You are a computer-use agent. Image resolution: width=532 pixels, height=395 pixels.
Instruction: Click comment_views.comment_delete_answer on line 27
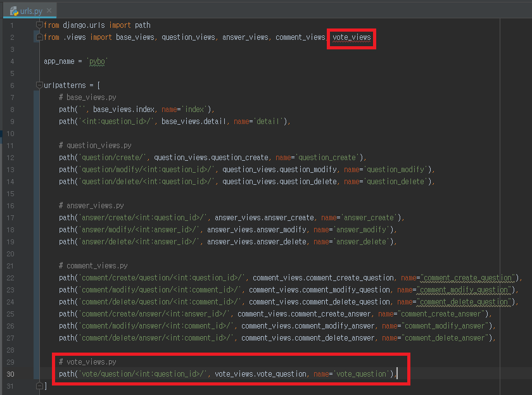(x=308, y=338)
